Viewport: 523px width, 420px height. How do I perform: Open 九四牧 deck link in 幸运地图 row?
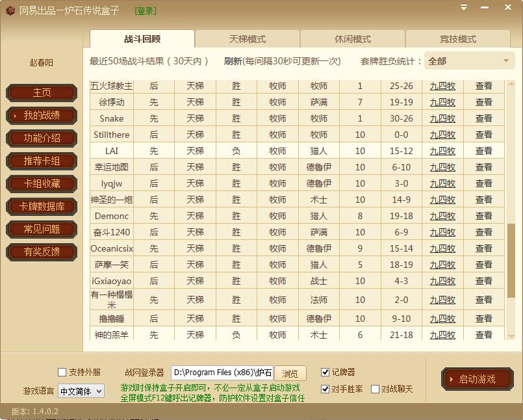coord(442,167)
